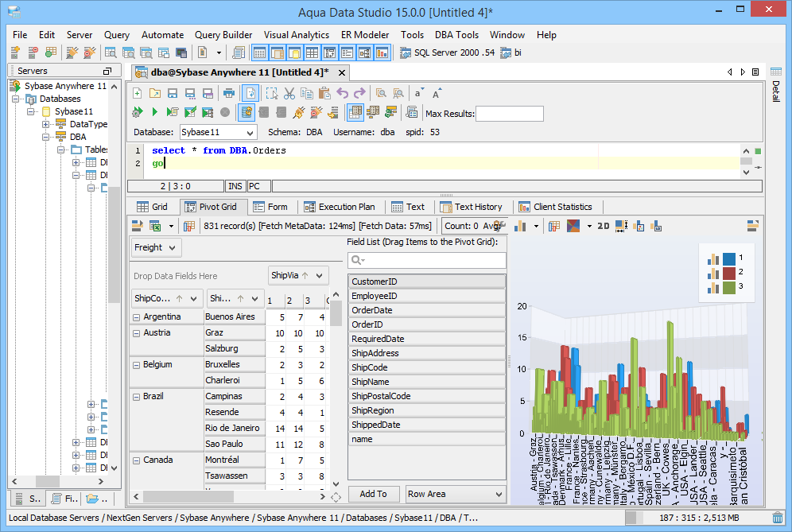Click the Decrease font size small 'a' icon
Screen dimensions: 792x532
tap(419, 94)
